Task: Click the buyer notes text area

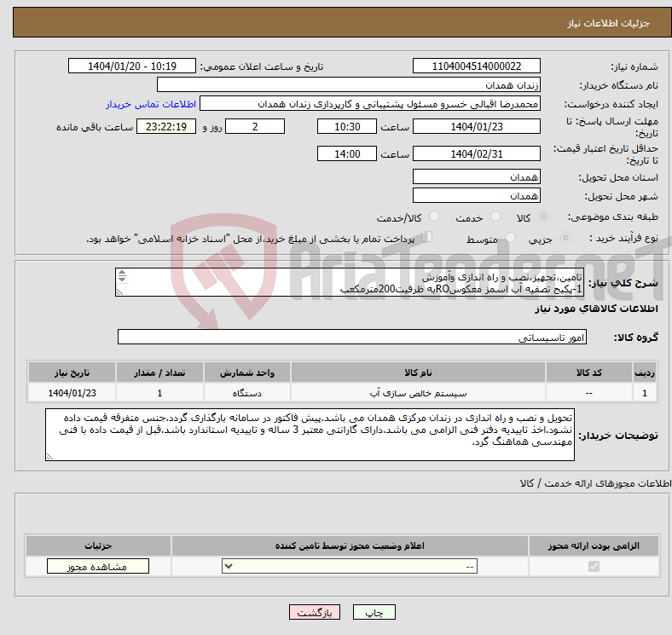Action: (310, 435)
